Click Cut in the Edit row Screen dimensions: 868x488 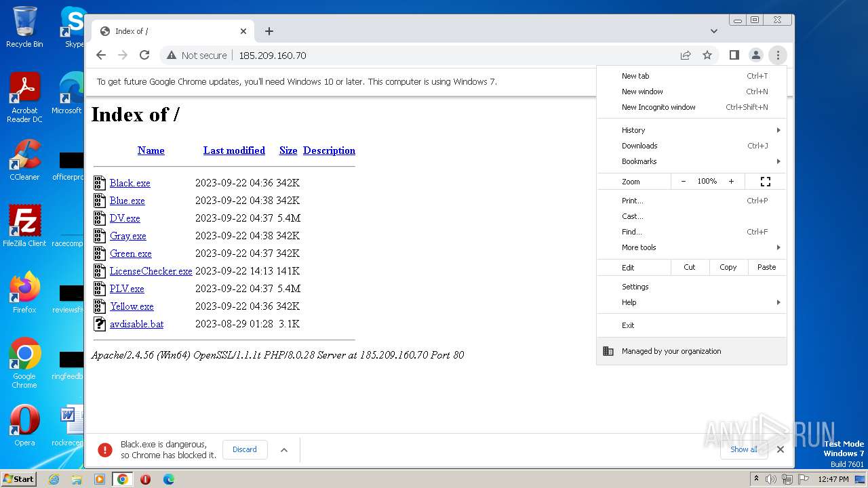pyautogui.click(x=690, y=267)
